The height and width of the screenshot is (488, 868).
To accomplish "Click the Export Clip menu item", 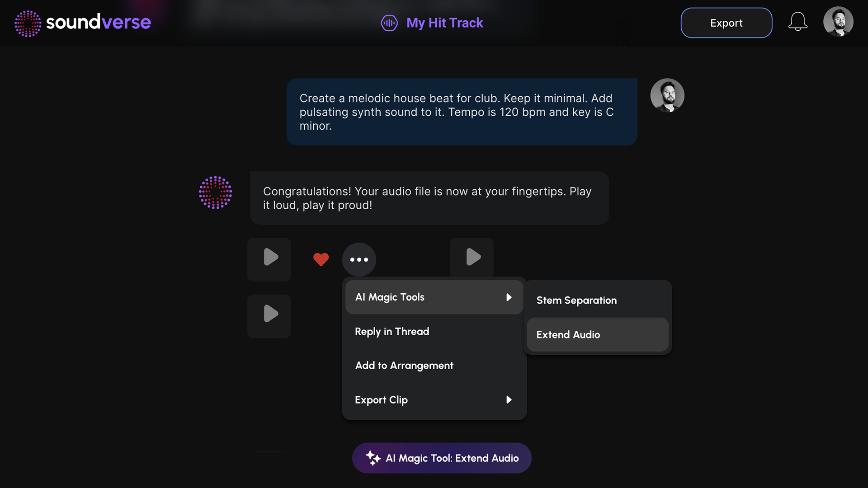I will 434,399.
